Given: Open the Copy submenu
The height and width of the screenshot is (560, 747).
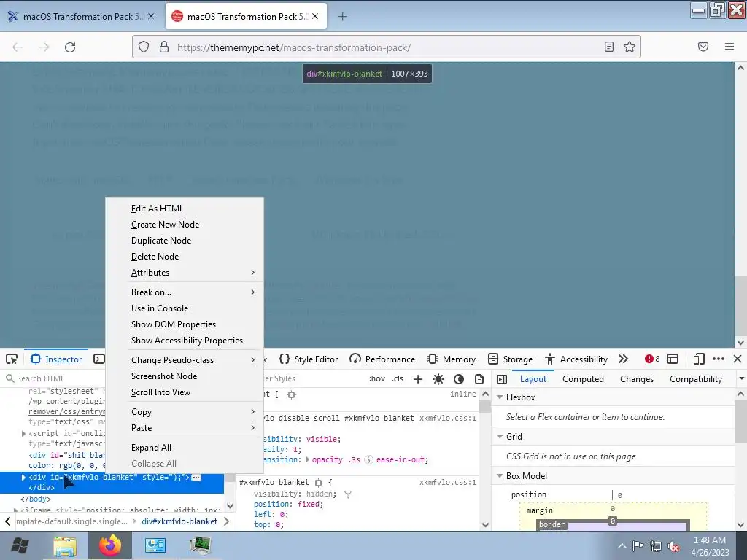Looking at the screenshot, I should [x=185, y=412].
